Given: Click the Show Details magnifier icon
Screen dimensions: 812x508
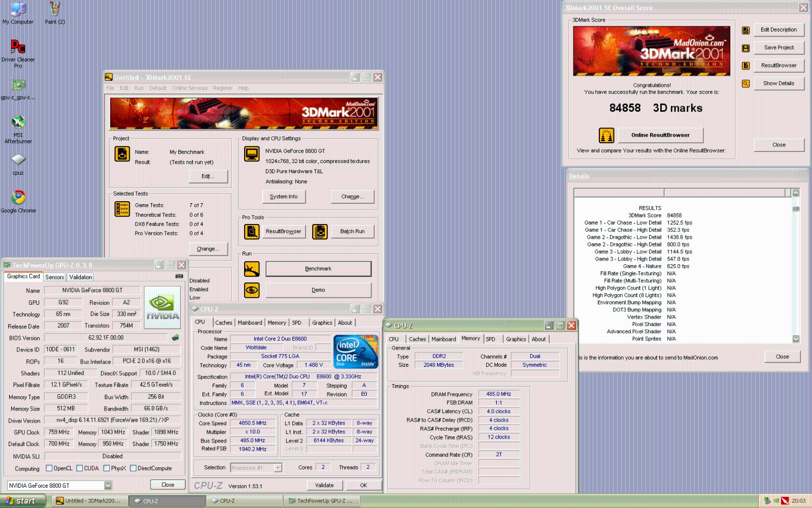Looking at the screenshot, I should [x=746, y=83].
